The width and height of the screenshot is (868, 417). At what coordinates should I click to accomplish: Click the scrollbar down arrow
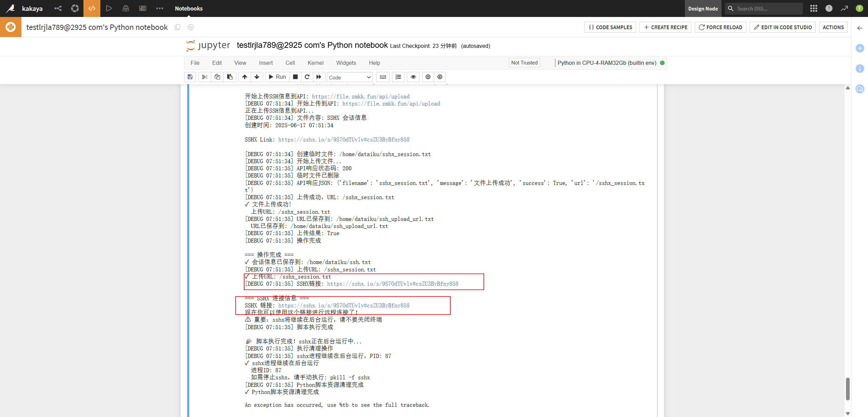[848, 414]
